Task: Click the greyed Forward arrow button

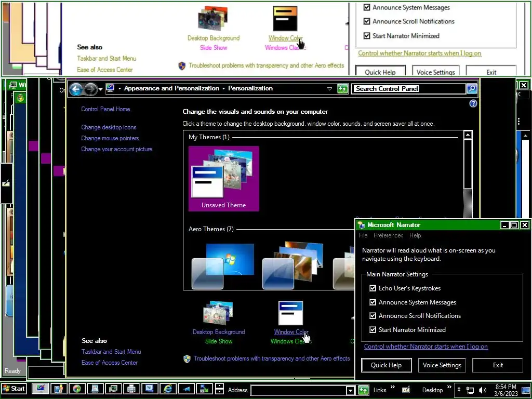Action: [90, 89]
